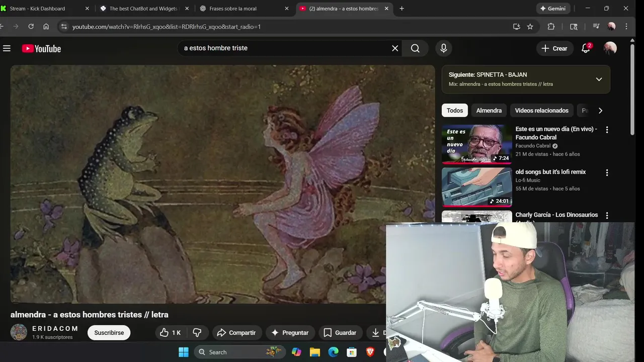Go to the YouTube home logo
The width and height of the screenshot is (644, 362).
tap(41, 48)
